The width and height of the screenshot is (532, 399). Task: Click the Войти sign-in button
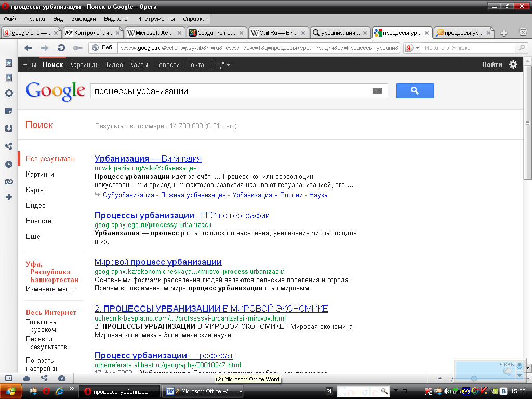[491, 64]
